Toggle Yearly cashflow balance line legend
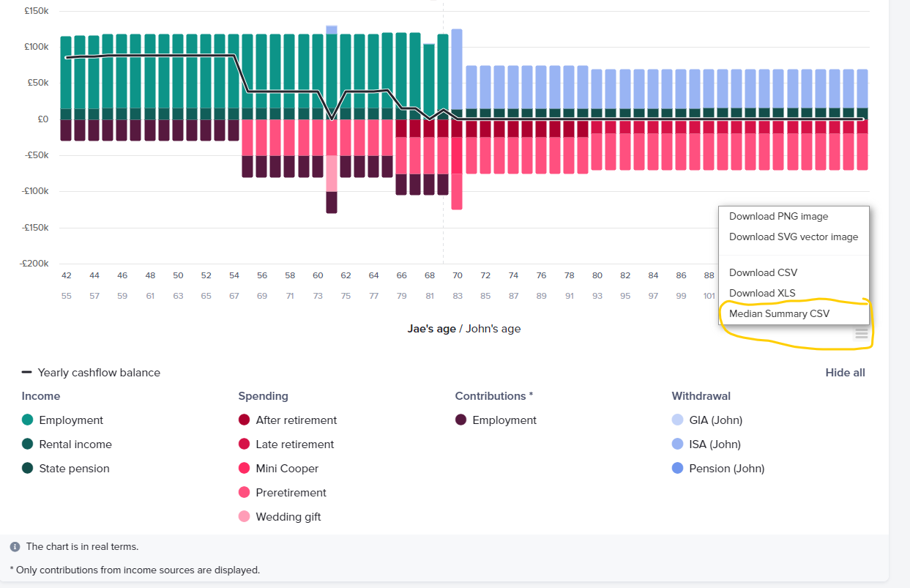910x588 pixels. (98, 373)
